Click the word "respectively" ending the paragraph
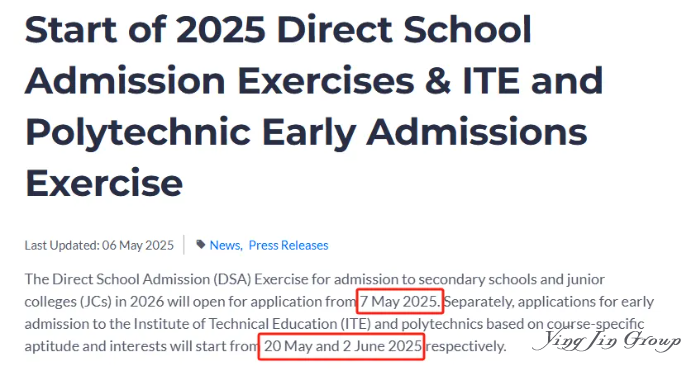Viewport: 691px width, 371px height. [465, 346]
